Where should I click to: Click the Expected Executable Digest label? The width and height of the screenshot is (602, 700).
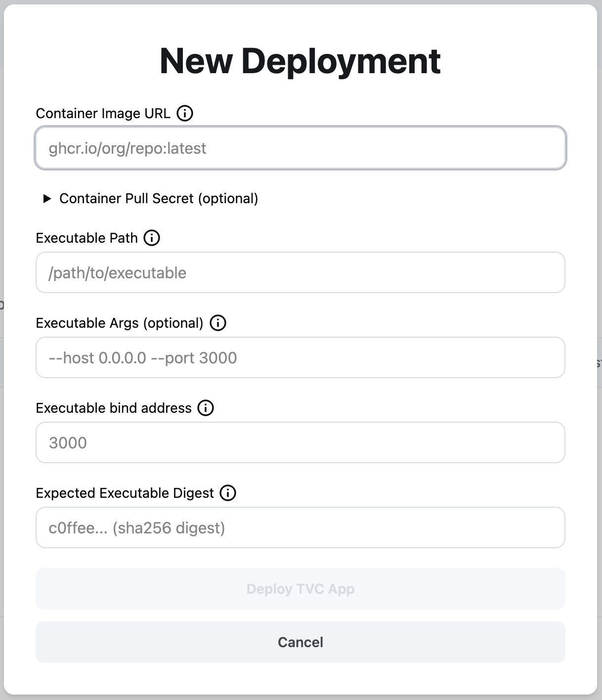coord(125,493)
